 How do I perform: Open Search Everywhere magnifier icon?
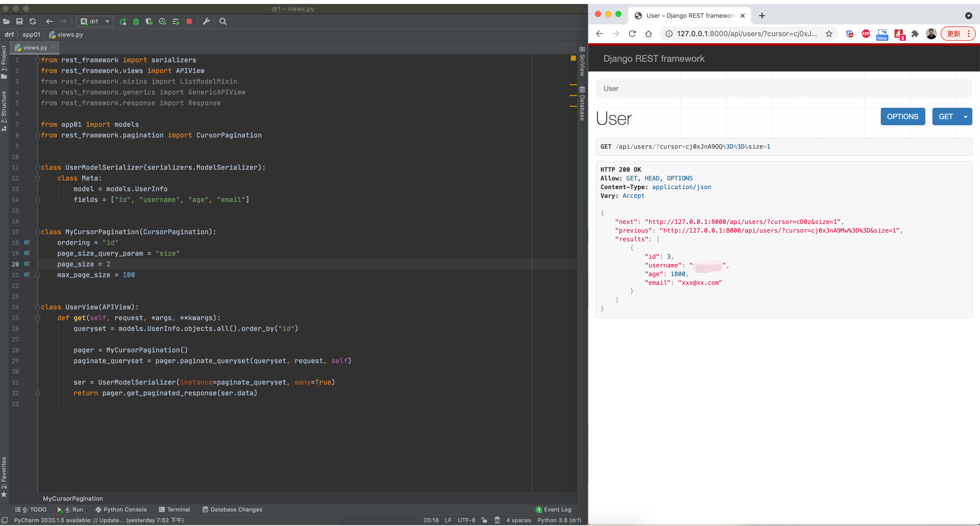223,22
